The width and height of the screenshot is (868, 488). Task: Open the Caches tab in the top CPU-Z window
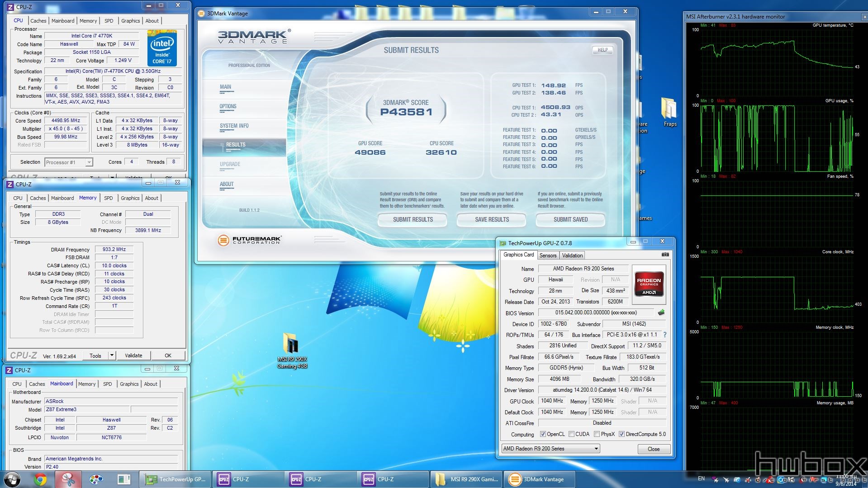point(38,21)
